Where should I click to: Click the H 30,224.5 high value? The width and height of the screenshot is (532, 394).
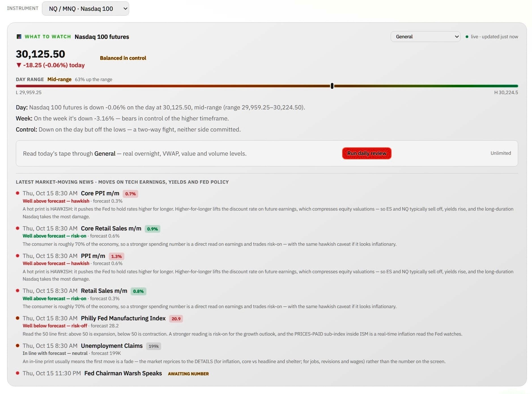click(506, 92)
